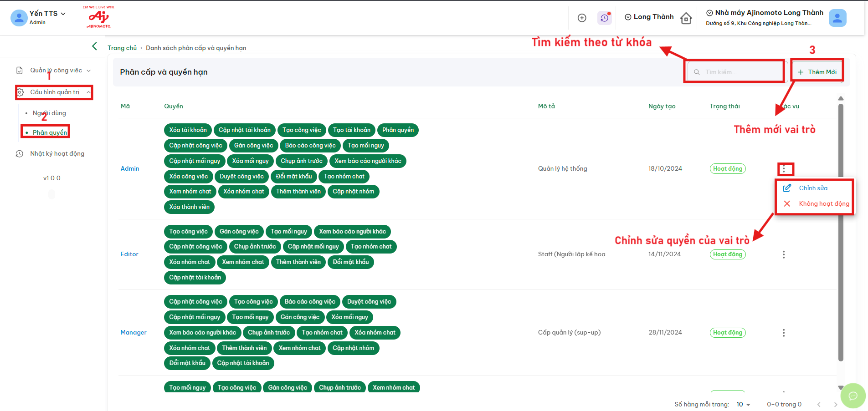Open the plus circle icon in header
This screenshot has width=868, height=411.
(582, 18)
